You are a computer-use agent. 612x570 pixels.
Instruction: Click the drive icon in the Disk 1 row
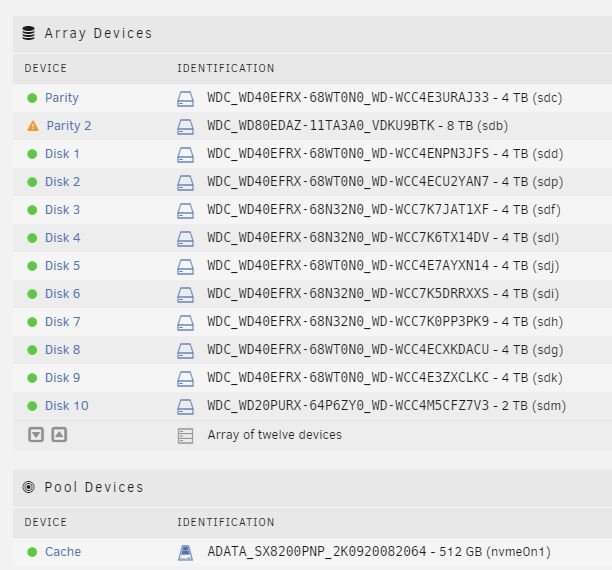tap(185, 155)
